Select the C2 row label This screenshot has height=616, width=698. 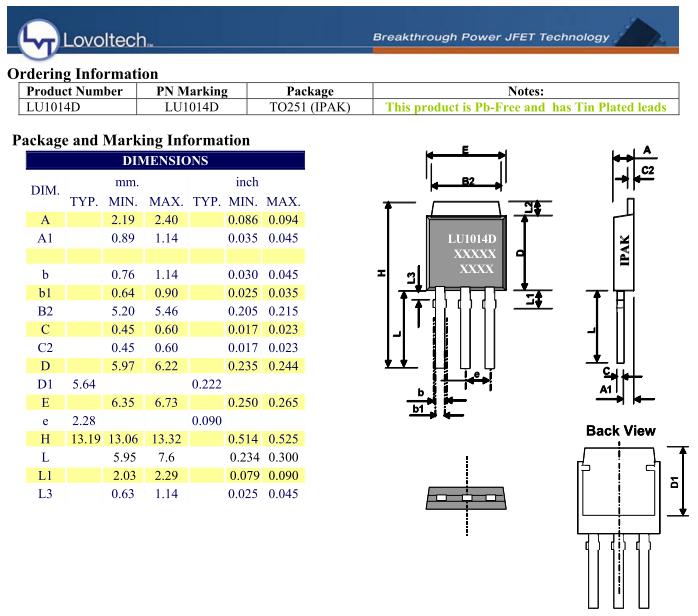pyautogui.click(x=45, y=348)
